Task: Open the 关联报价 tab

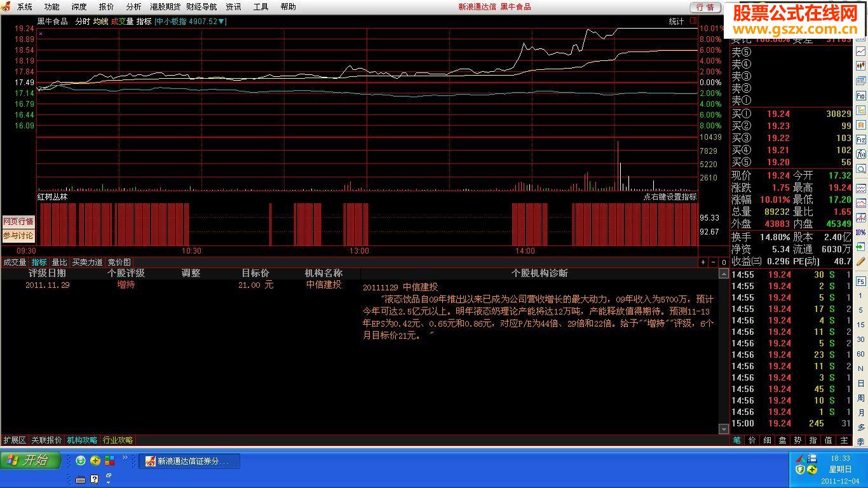Action: coord(47,440)
